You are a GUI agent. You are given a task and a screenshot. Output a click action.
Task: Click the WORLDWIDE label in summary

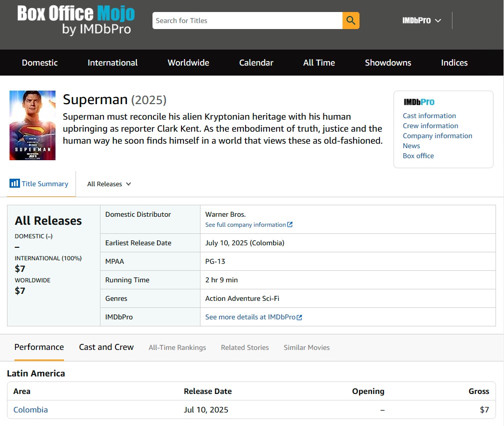[32, 280]
